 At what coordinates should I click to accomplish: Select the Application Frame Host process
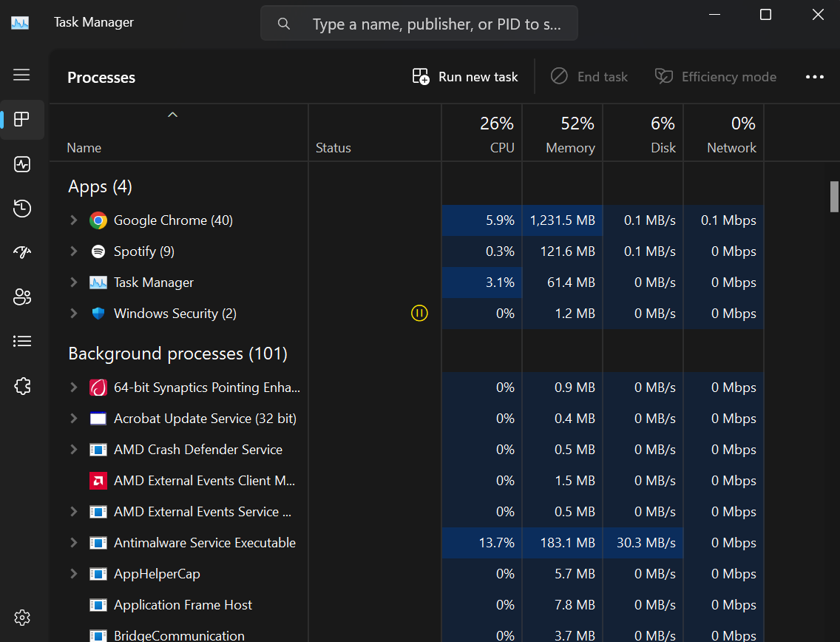pyautogui.click(x=183, y=605)
